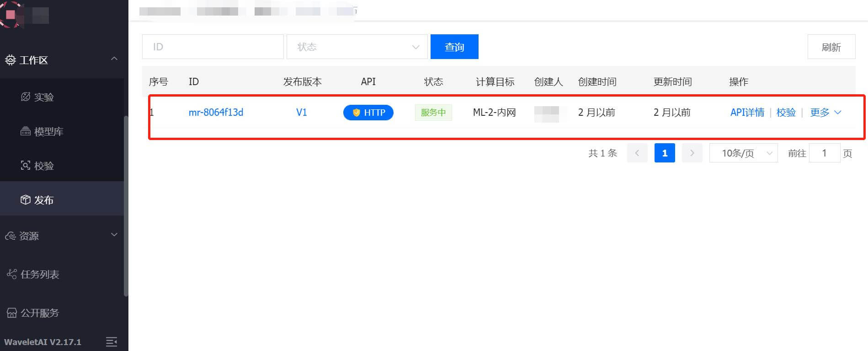The height and width of the screenshot is (351, 868).
Task: Collapse sidebar using bottom menu-fold icon
Action: (x=112, y=342)
